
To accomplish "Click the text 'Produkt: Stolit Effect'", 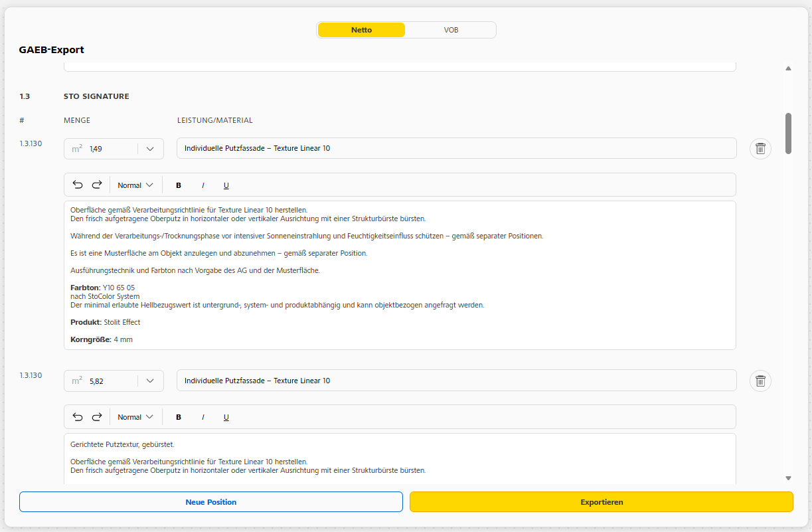I will coord(106,322).
